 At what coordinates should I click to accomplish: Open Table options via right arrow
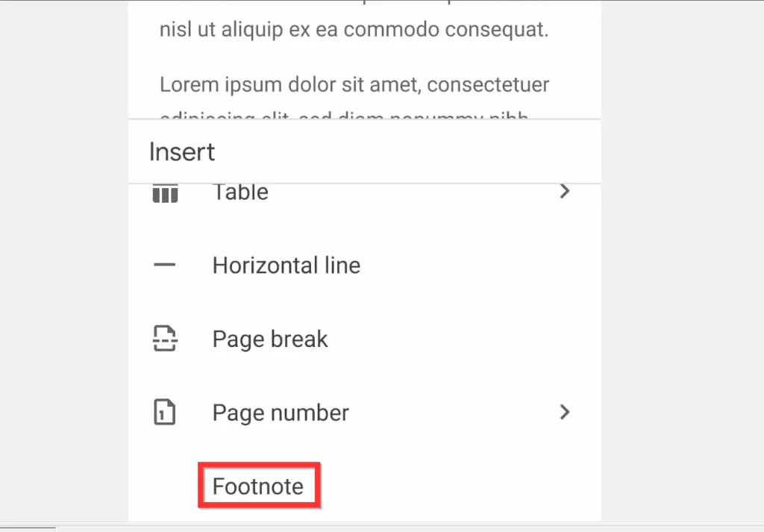(x=565, y=192)
